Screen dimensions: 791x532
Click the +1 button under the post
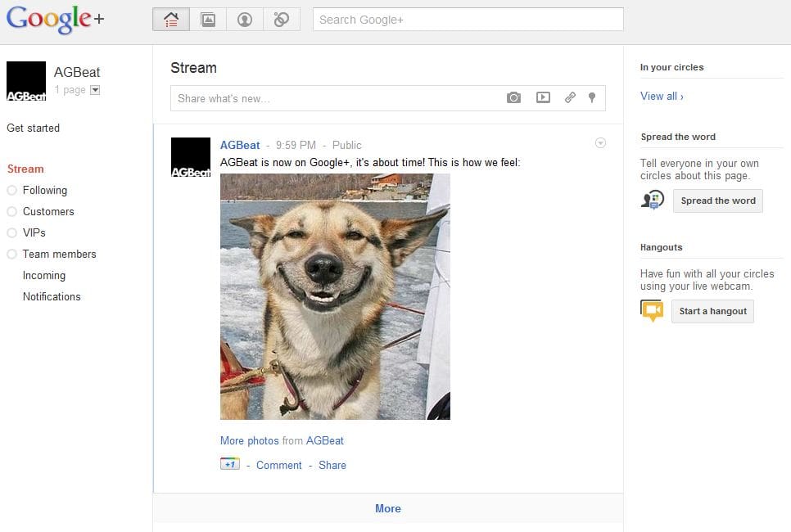point(230,464)
